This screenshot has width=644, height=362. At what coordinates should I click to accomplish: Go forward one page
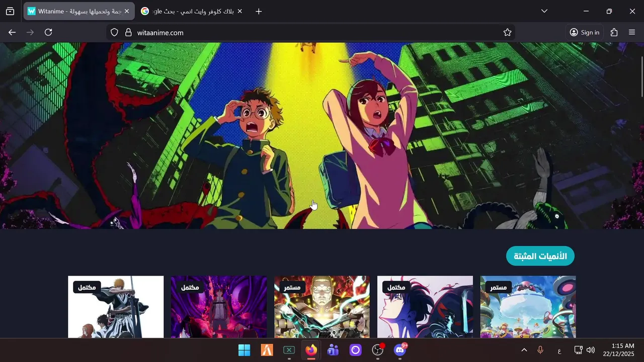30,32
